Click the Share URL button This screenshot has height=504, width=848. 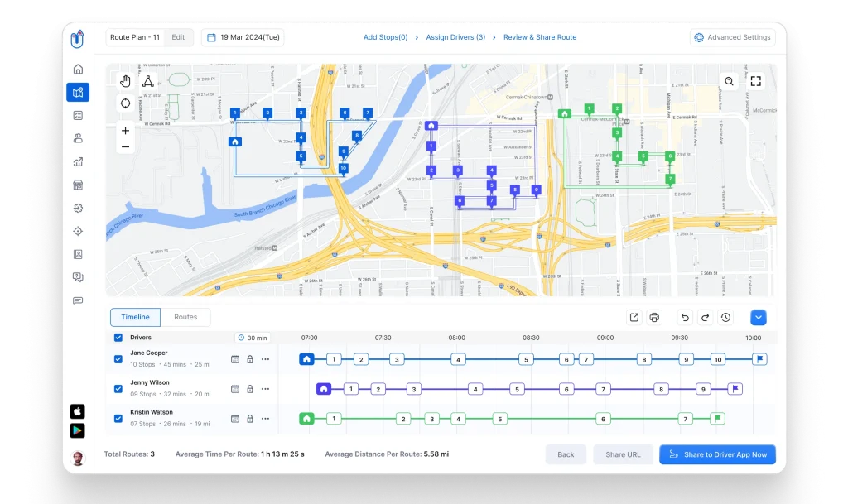[623, 454]
